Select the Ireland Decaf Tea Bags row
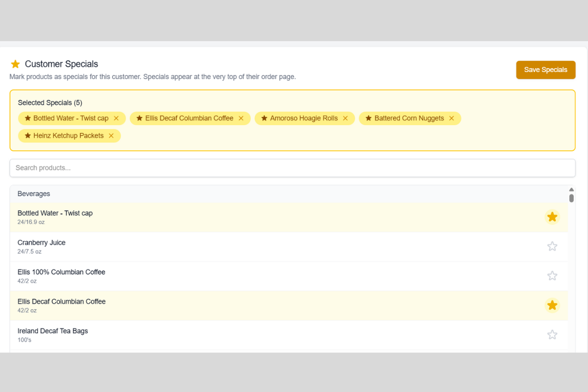This screenshot has height=392, width=588. click(245, 335)
